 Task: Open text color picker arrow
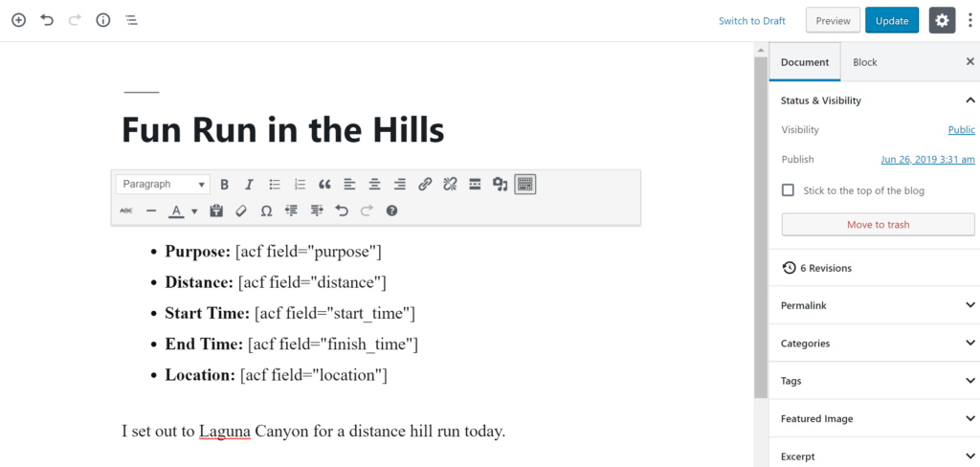click(x=194, y=211)
